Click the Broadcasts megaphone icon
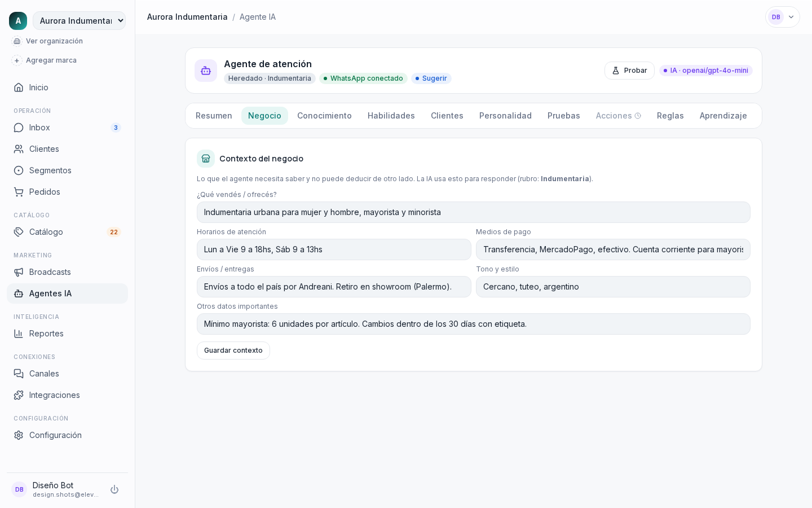The width and height of the screenshot is (812, 508). pos(19,272)
